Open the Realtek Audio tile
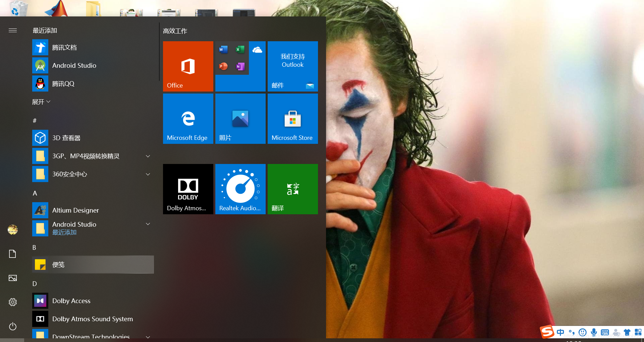 [x=240, y=189]
